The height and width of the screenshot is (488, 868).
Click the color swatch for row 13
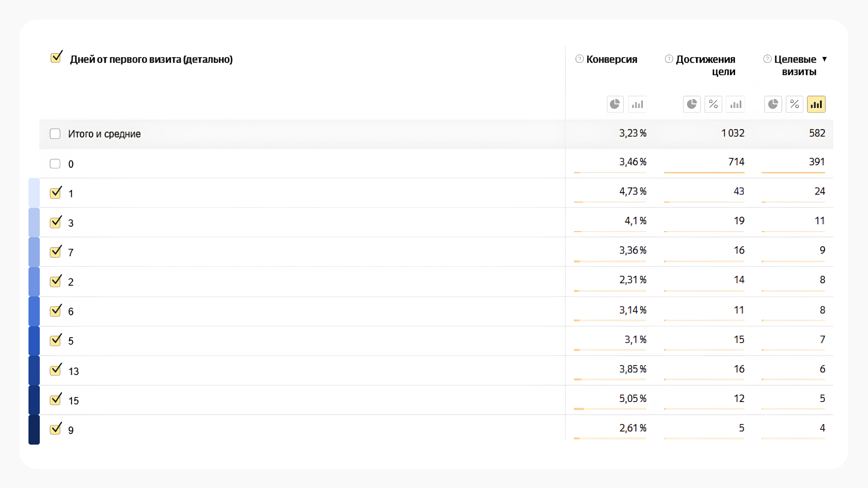34,371
